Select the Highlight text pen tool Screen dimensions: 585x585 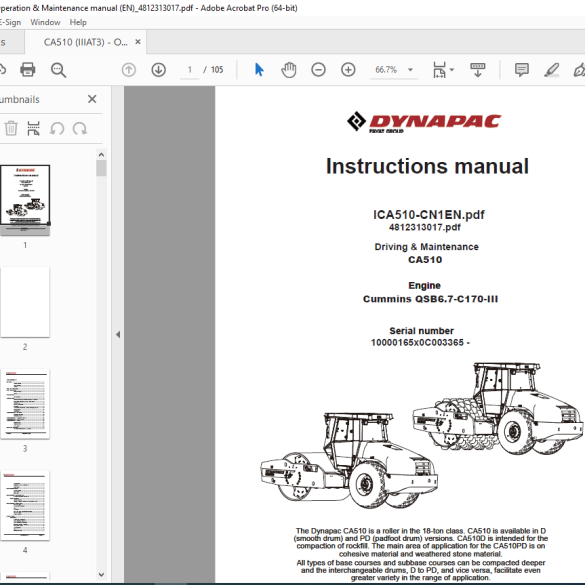click(x=551, y=70)
